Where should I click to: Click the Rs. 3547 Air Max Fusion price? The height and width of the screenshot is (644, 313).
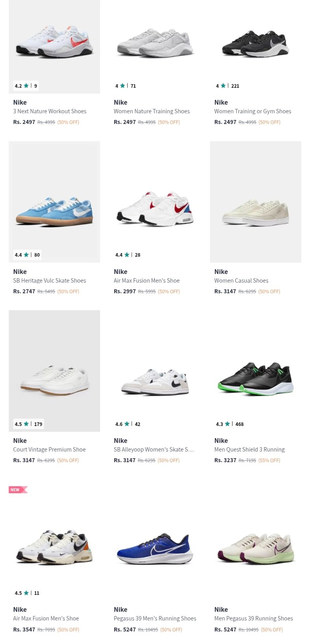tap(24, 629)
